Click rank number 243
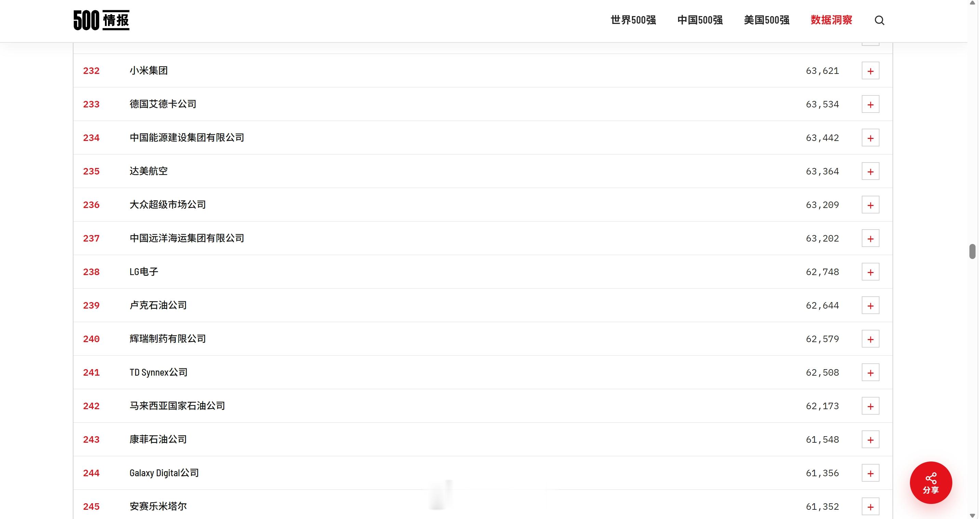 tap(91, 439)
